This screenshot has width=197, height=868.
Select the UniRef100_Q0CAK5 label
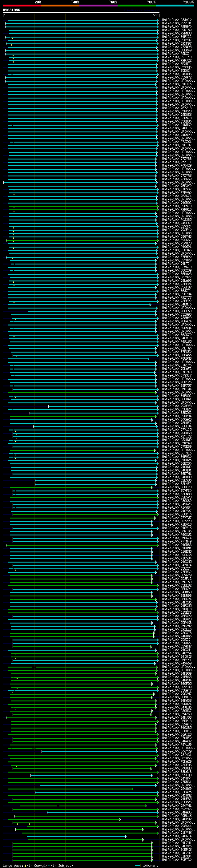(x=176, y=419)
